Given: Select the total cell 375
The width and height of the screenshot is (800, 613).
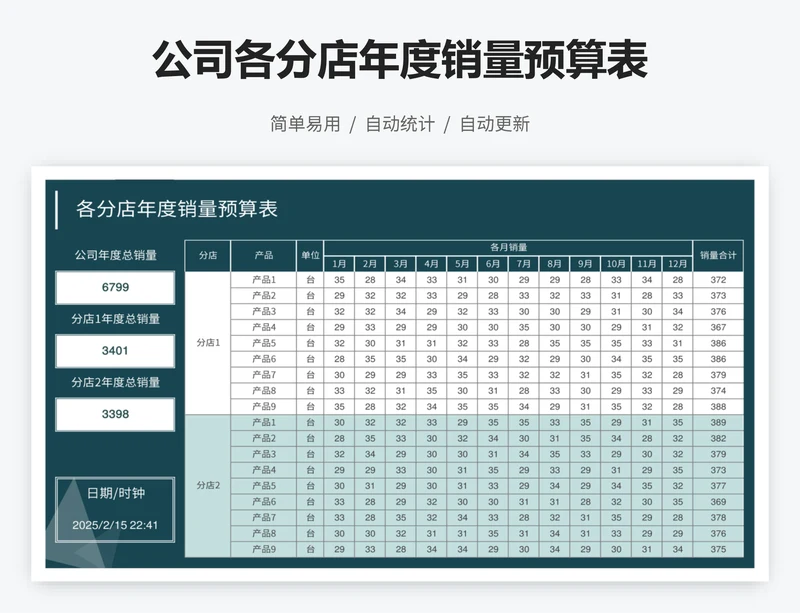Looking at the screenshot, I should pos(718,549).
